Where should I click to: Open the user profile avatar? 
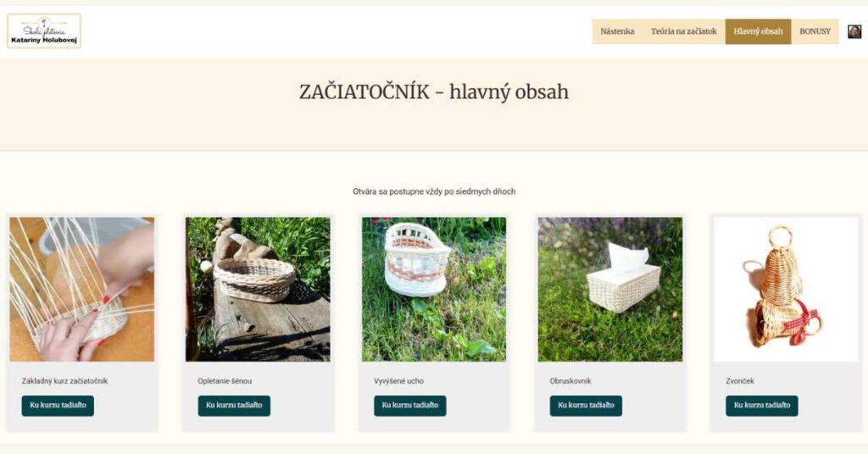click(x=854, y=31)
